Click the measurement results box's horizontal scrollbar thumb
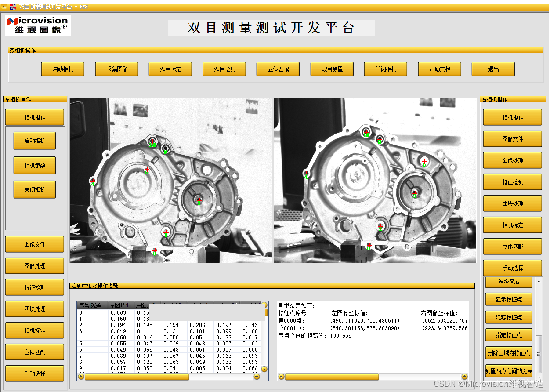The width and height of the screenshot is (550, 392). 332,377
